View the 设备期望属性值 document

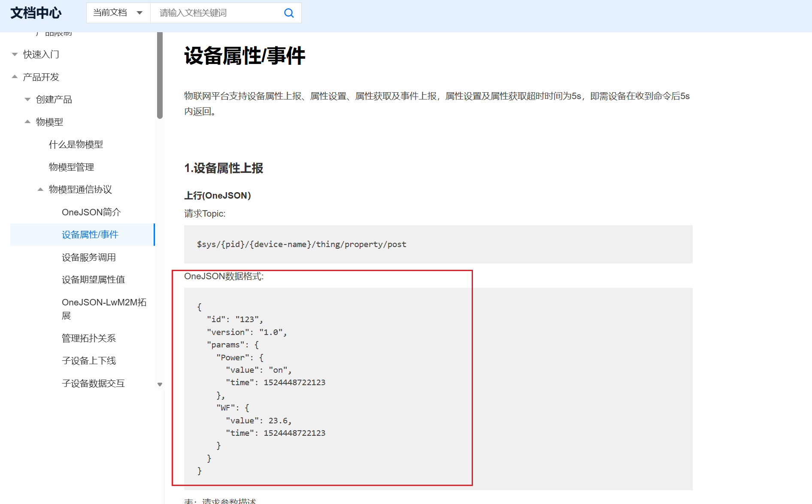coord(93,279)
